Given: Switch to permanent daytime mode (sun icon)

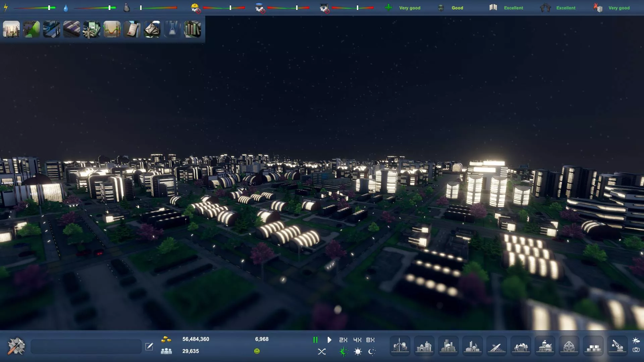Looking at the screenshot, I should 358,352.
